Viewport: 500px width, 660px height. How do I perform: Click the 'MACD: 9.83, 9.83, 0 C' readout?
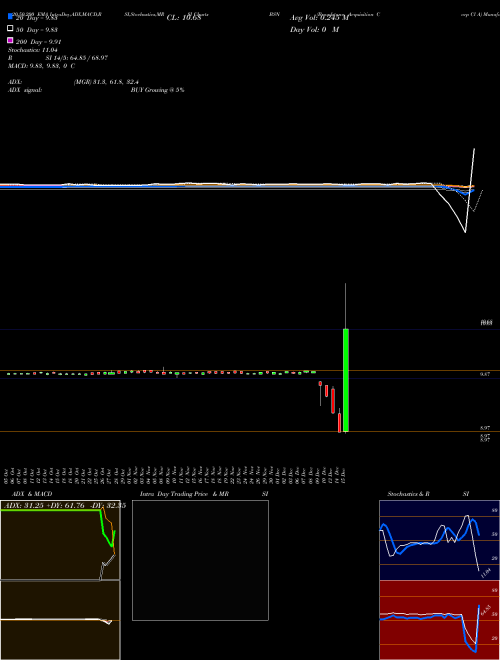tap(41, 66)
